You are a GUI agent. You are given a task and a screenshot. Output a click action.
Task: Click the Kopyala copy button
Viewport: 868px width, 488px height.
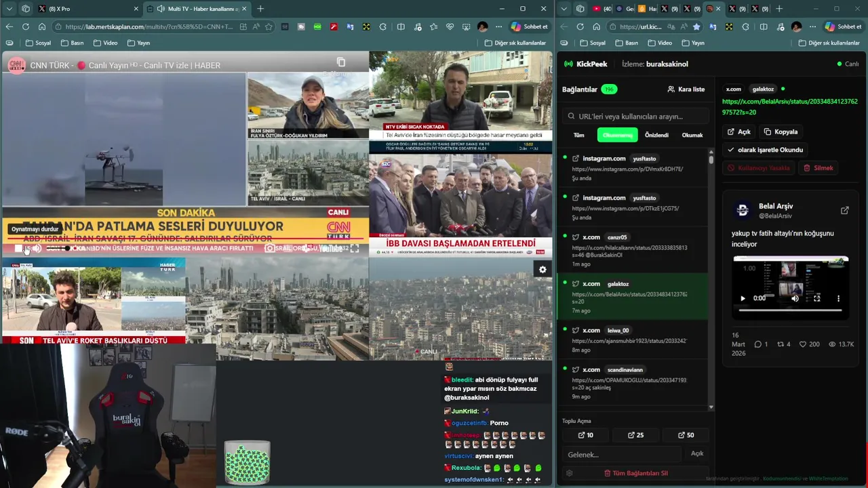coord(781,131)
